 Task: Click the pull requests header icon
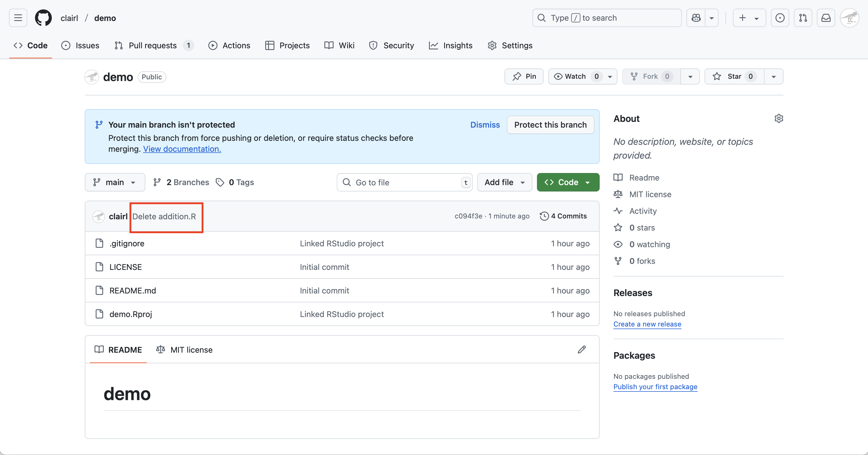(803, 18)
